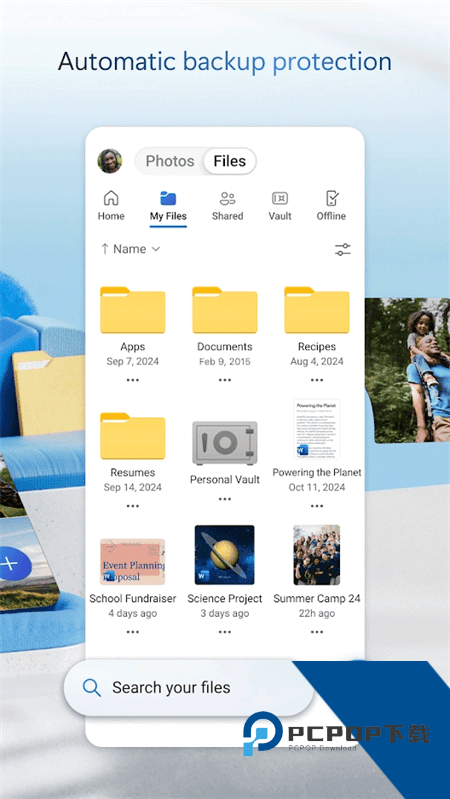
Task: Click the 'Aug 4, 2024' date text
Action: [317, 362]
